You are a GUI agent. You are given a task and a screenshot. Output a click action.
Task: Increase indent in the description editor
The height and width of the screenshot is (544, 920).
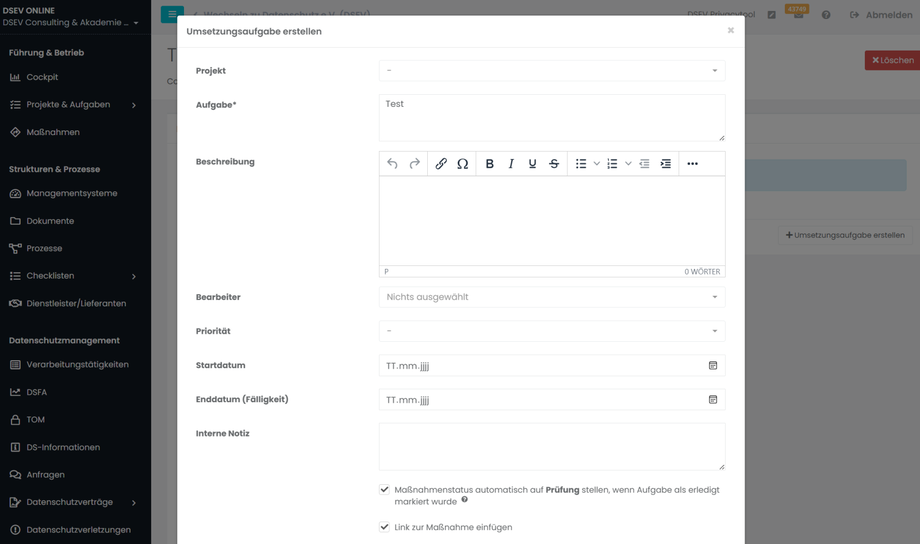pos(666,164)
